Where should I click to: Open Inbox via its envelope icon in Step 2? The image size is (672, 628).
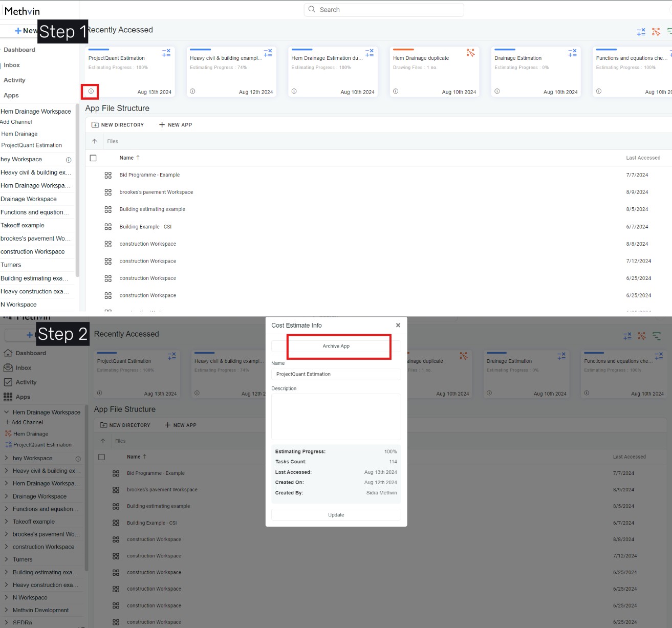[8, 367]
